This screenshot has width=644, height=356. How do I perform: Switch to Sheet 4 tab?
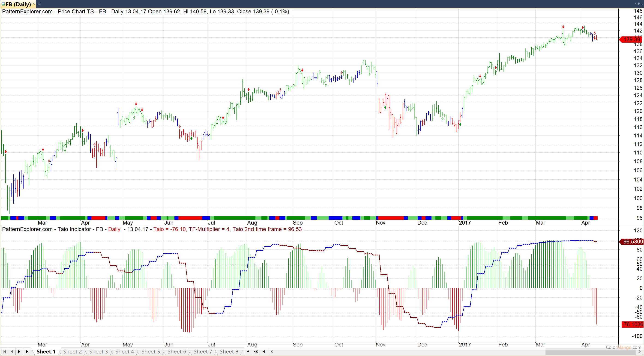[125, 352]
